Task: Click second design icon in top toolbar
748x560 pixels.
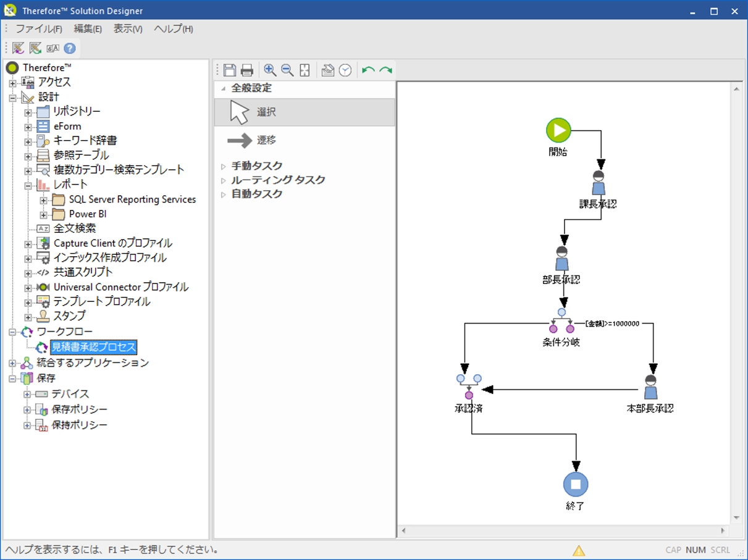Action: click(36, 48)
